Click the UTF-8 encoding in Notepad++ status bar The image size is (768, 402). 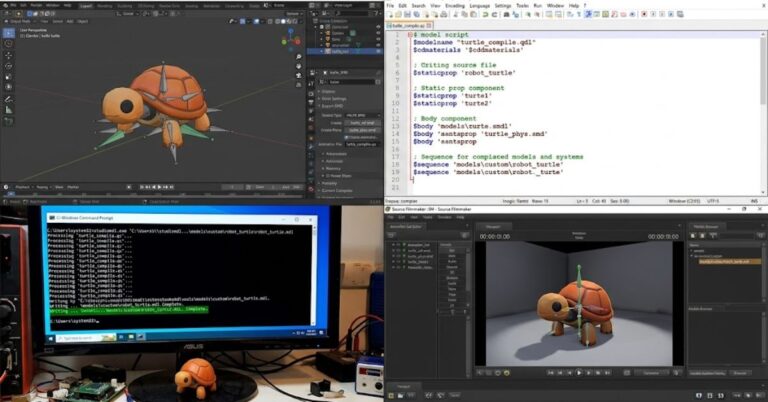(x=713, y=201)
